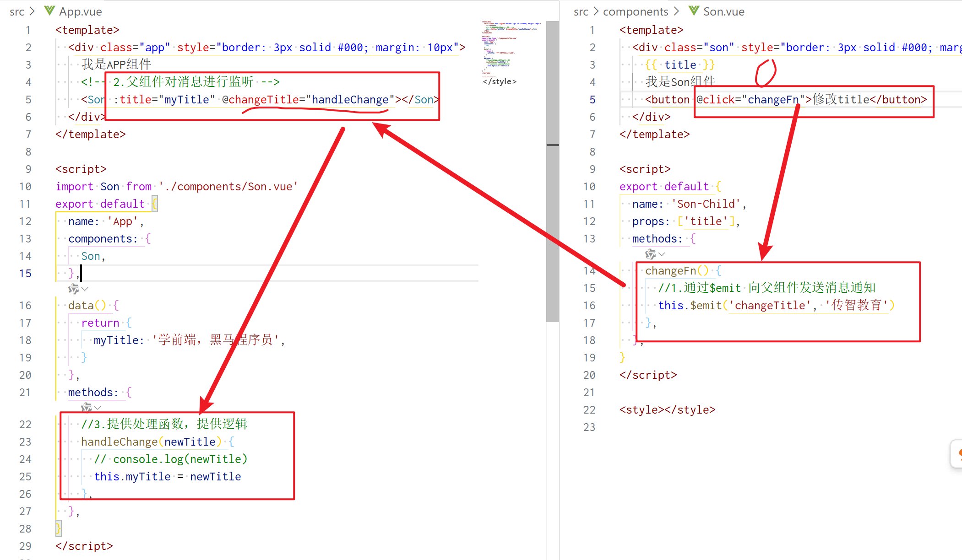The width and height of the screenshot is (962, 560).
Task: Click the AI assistant icon above changeFn()
Action: [x=650, y=254]
